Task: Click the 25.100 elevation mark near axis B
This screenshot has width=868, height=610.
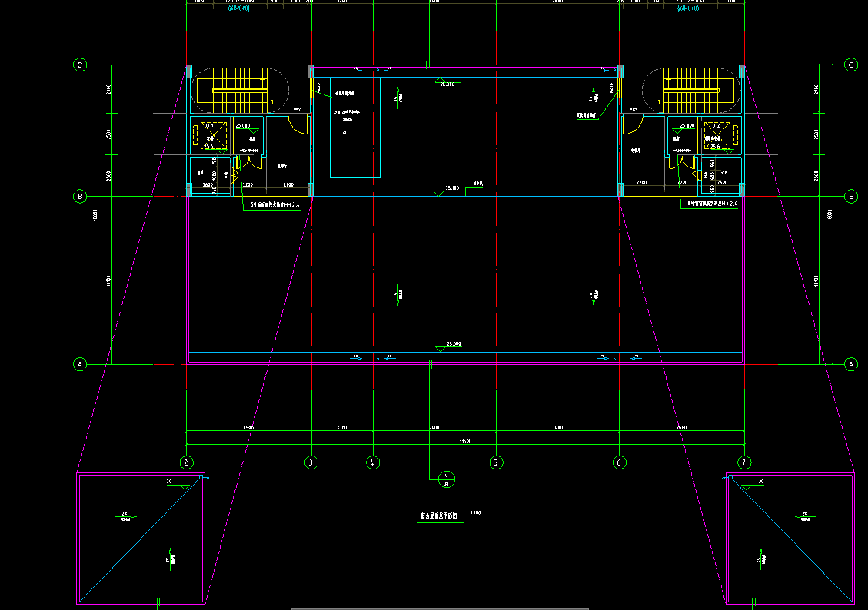Action: [452, 188]
